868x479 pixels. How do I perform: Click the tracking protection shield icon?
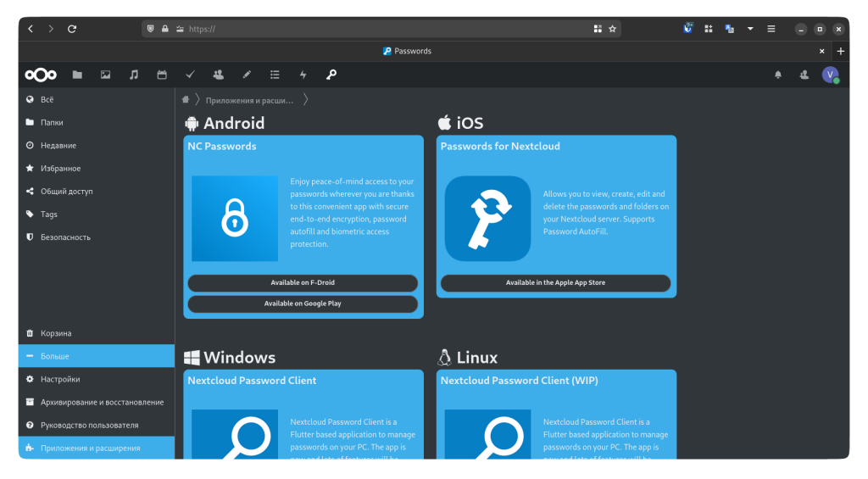tap(151, 29)
